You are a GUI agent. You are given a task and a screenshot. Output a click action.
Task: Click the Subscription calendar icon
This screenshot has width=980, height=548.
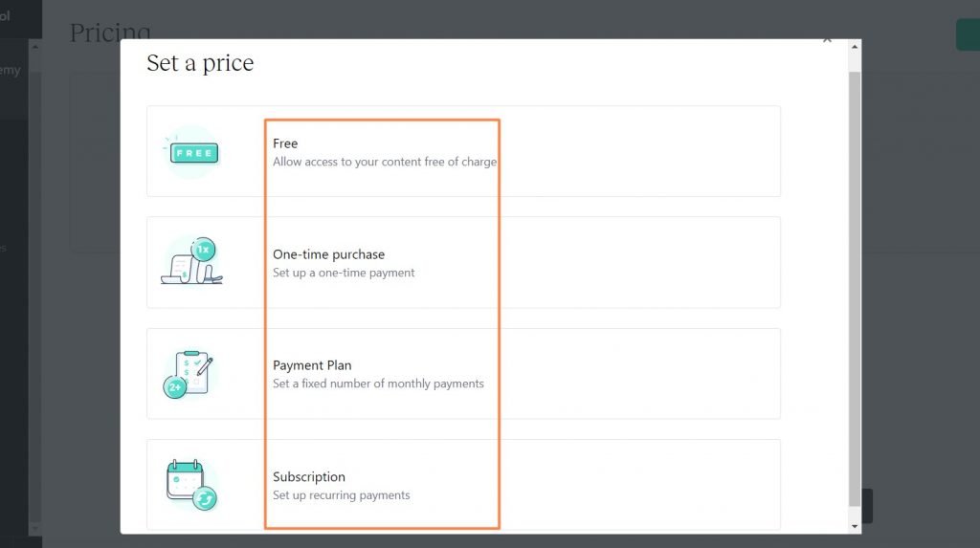pos(191,485)
